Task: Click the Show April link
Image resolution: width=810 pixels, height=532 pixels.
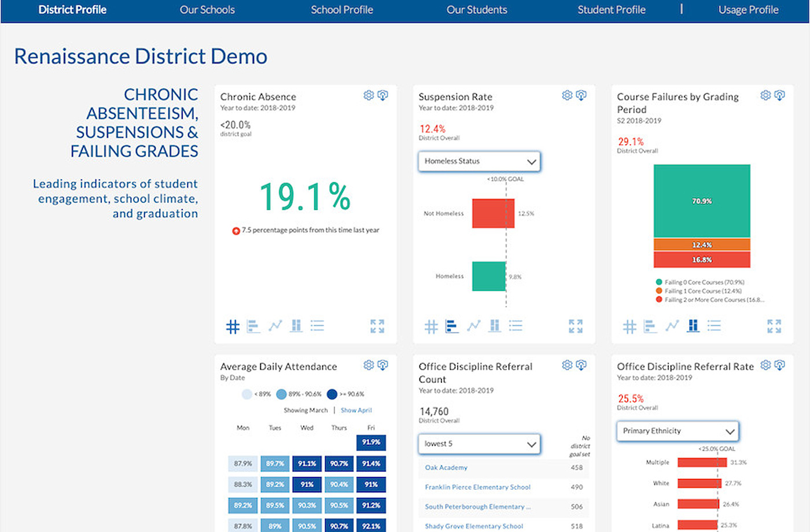Action: click(356, 410)
